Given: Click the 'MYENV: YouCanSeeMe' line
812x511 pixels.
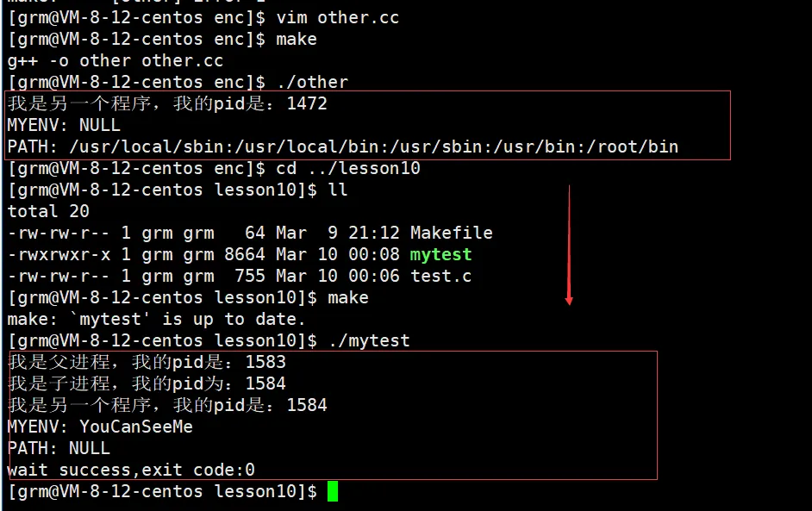Looking at the screenshot, I should [100, 427].
